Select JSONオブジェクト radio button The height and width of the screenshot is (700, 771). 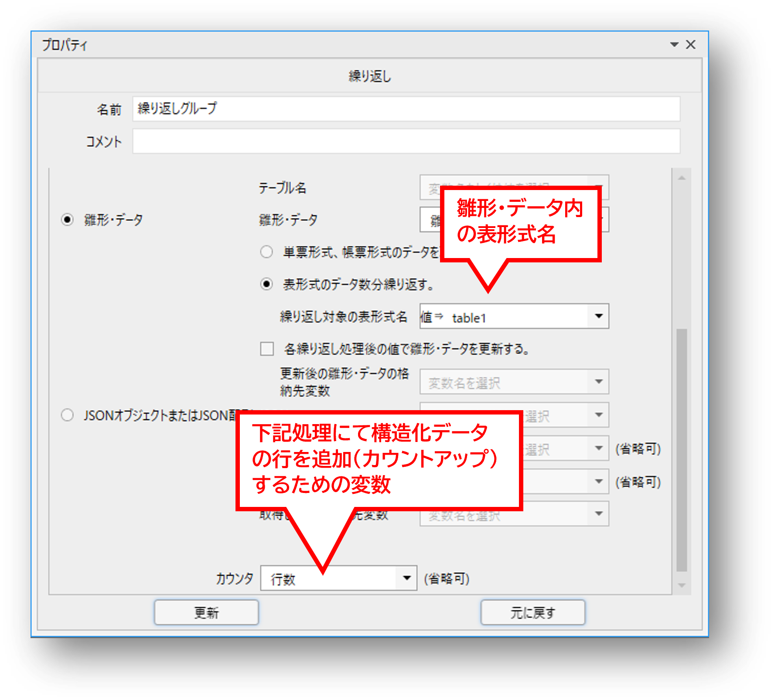pyautogui.click(x=67, y=415)
